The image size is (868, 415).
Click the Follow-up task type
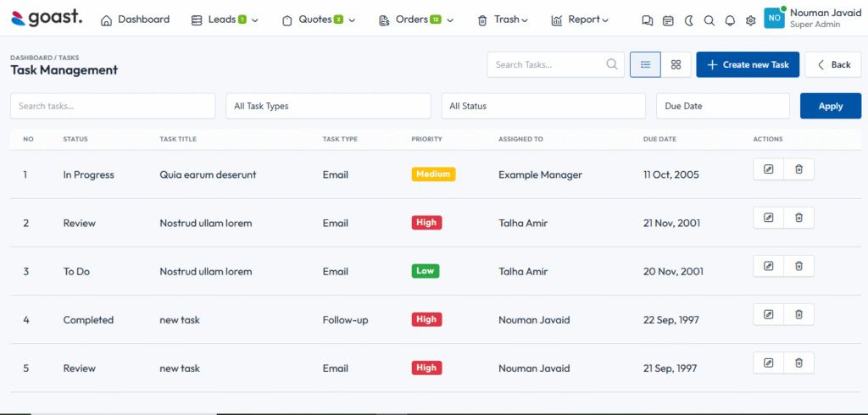(x=346, y=320)
